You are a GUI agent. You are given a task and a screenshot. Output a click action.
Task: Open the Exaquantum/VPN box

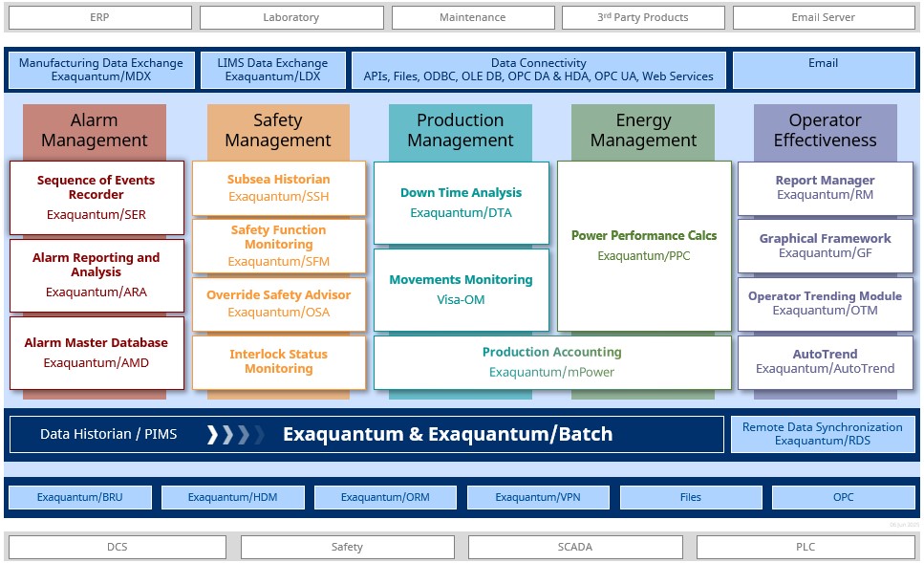pos(538,497)
